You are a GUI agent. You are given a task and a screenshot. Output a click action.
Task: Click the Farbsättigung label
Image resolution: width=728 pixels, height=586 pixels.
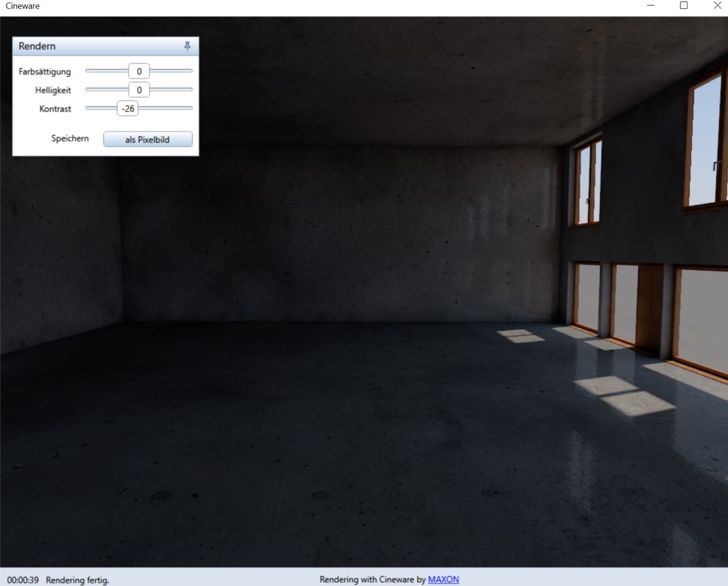45,72
